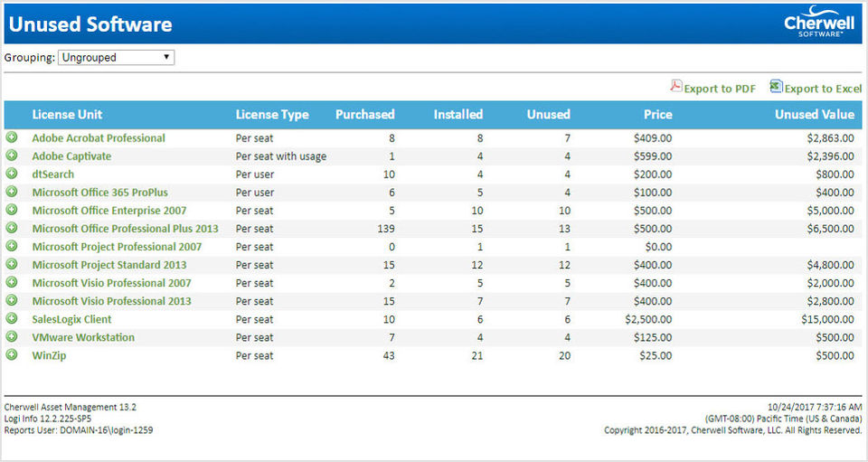
Task: Expand the Office Professional Plus 2013 plus icon
Action: 12,228
